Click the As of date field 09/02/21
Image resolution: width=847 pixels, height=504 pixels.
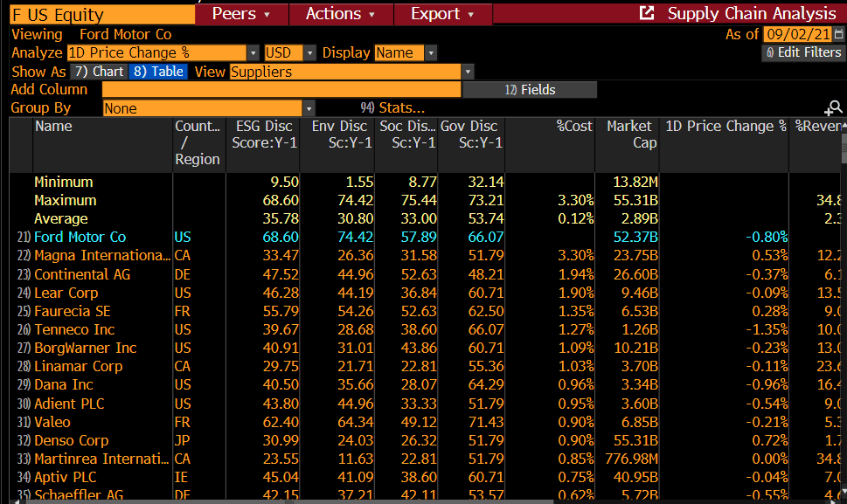798,34
